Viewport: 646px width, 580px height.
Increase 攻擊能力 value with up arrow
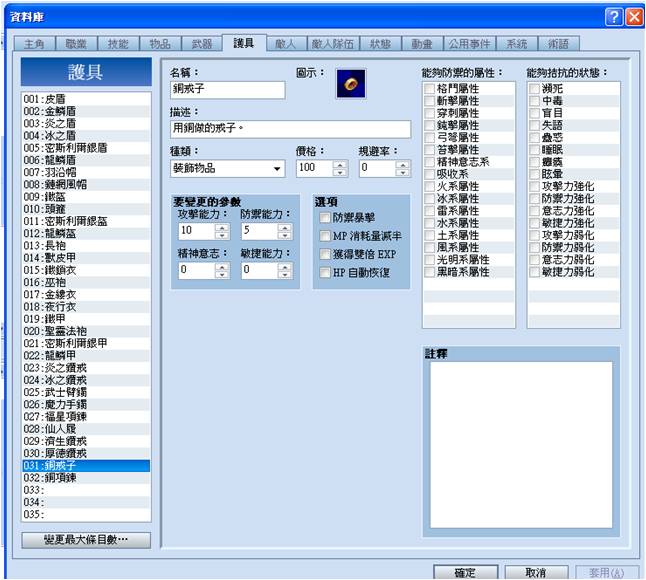click(222, 227)
